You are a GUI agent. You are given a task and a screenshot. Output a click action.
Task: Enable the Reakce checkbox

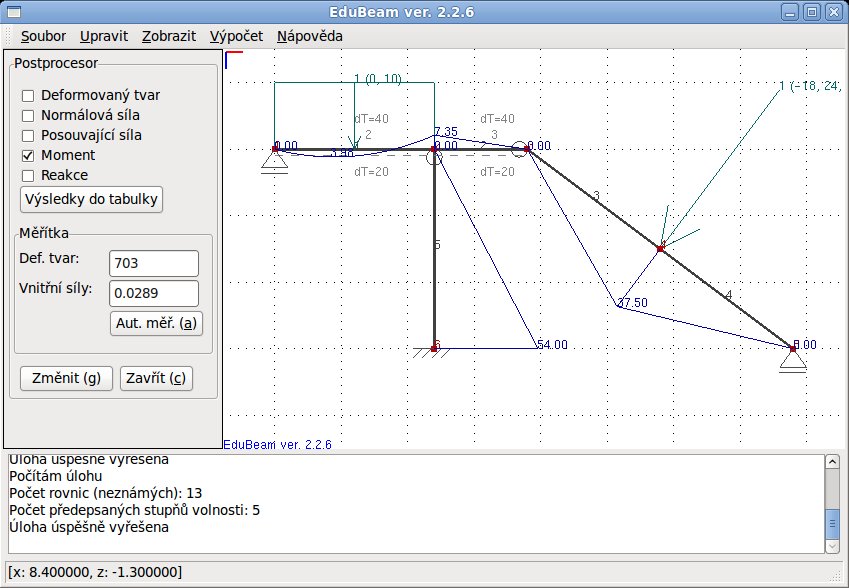click(29, 176)
